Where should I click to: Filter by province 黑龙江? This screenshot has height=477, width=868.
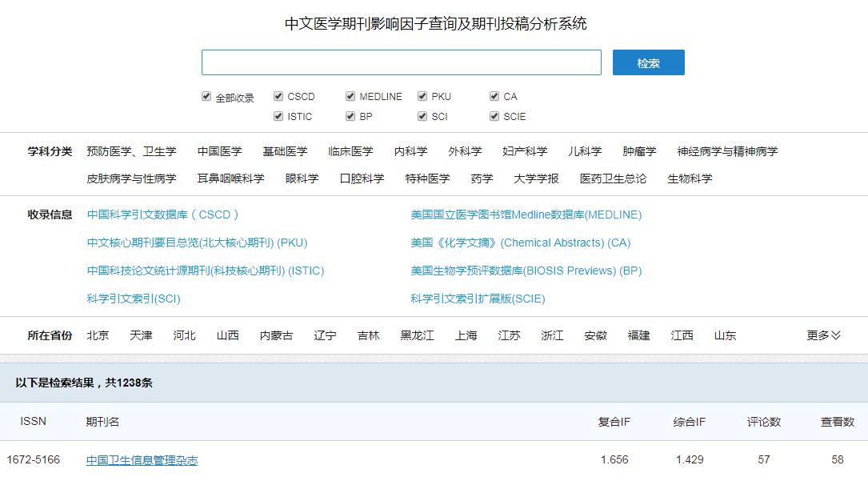[417, 335]
